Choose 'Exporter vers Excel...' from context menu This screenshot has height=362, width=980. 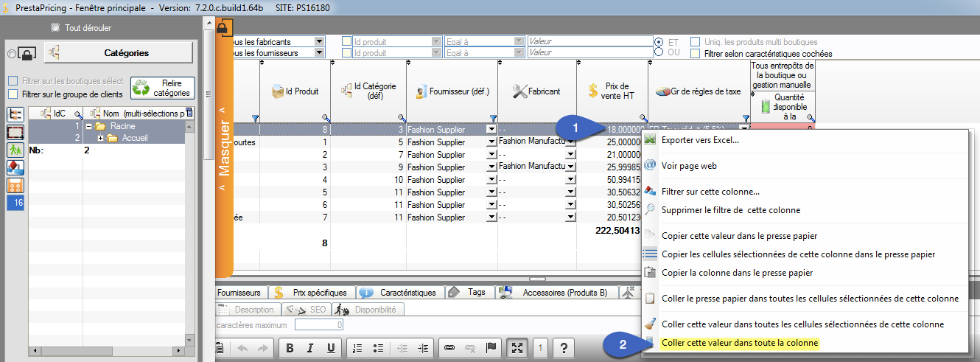click(x=700, y=140)
